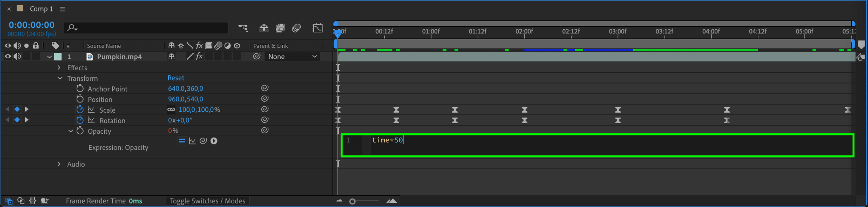Expand the Audio group
Screen dimensions: 868x207
tap(59, 164)
